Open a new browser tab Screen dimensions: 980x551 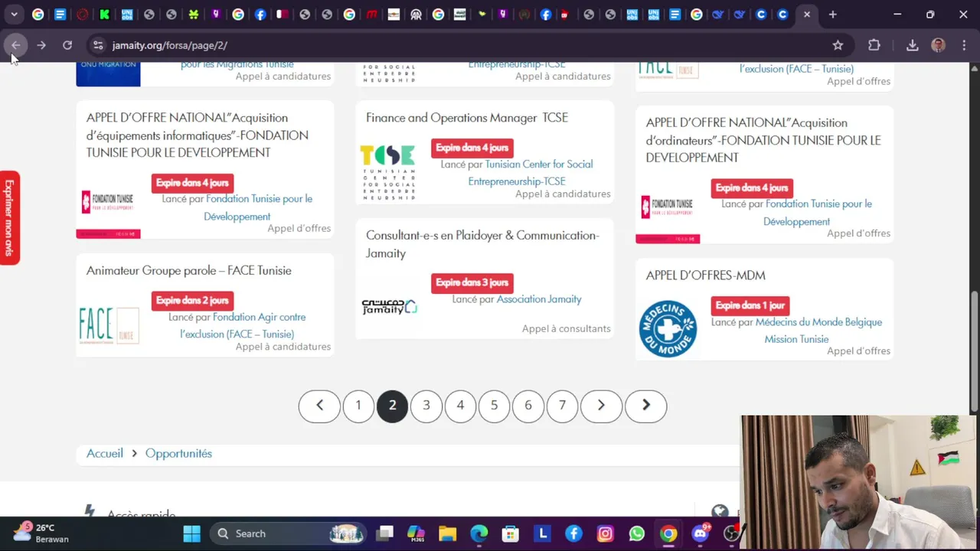pyautogui.click(x=832, y=14)
